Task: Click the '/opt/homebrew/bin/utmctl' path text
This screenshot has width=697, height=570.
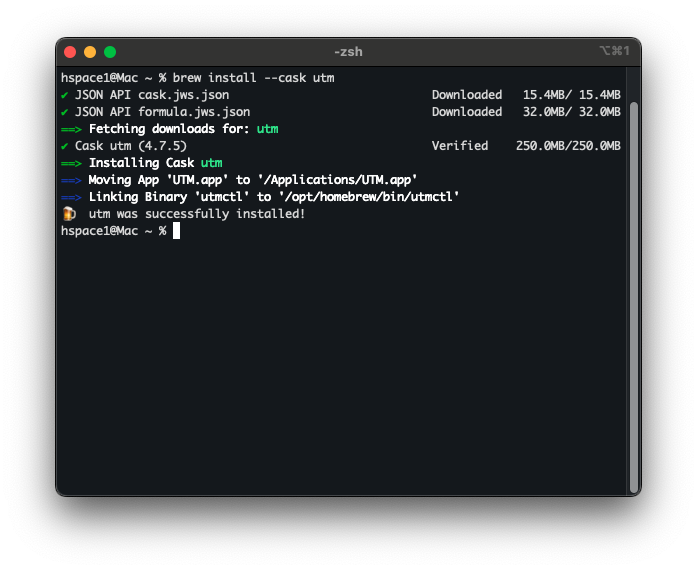Action: [x=369, y=197]
